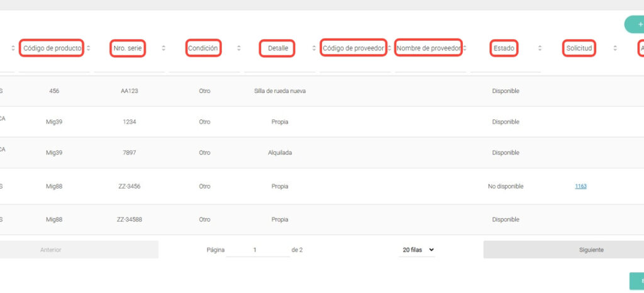Select row with serial number ZZ-34588
Image resolution: width=644 pixels, height=293 pixels.
click(129, 220)
